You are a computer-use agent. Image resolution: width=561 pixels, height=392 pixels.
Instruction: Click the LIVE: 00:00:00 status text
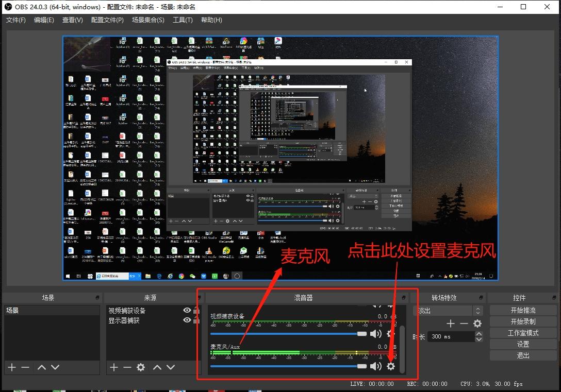372,384
